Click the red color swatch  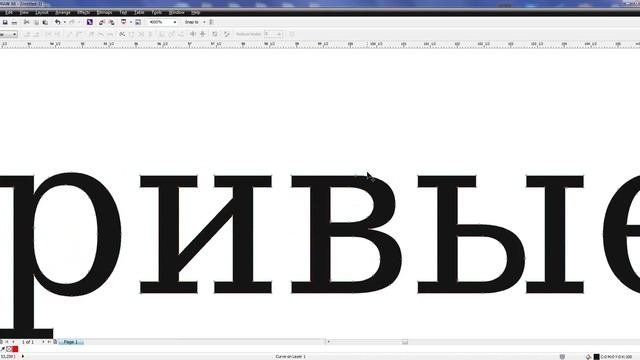(15, 349)
